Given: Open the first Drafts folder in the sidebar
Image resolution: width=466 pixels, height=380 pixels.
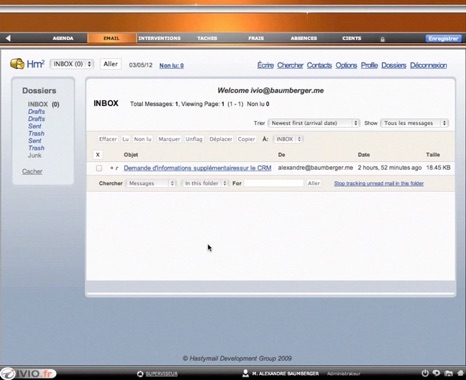Looking at the screenshot, I should pos(36,112).
